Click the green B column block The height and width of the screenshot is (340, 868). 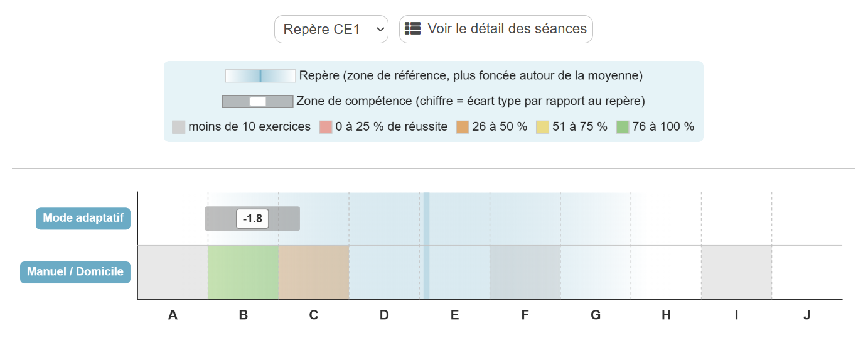pyautogui.click(x=243, y=272)
